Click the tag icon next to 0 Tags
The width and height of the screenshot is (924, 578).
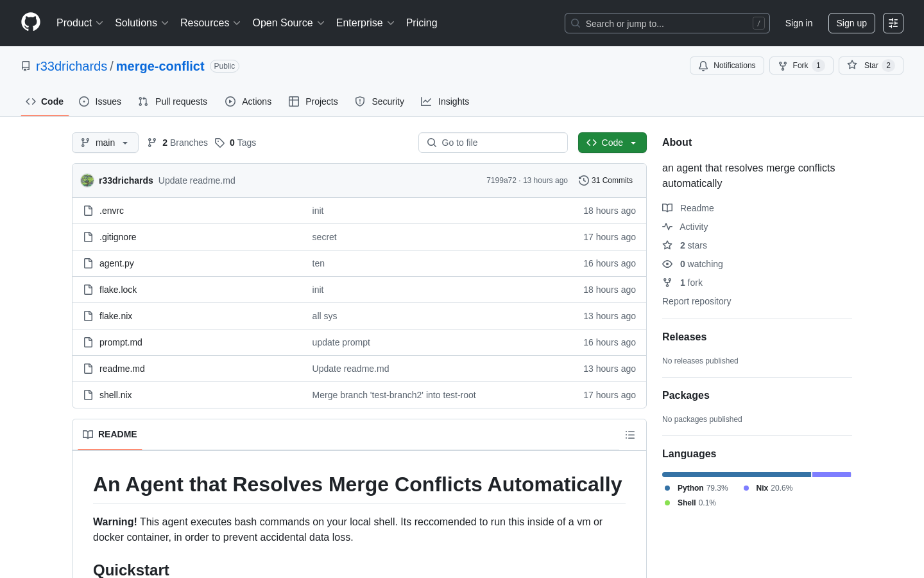coord(219,143)
